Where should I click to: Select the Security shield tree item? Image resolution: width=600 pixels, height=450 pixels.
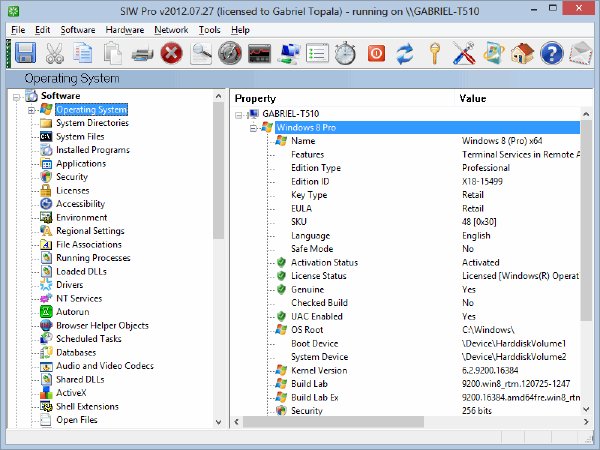pos(72,177)
